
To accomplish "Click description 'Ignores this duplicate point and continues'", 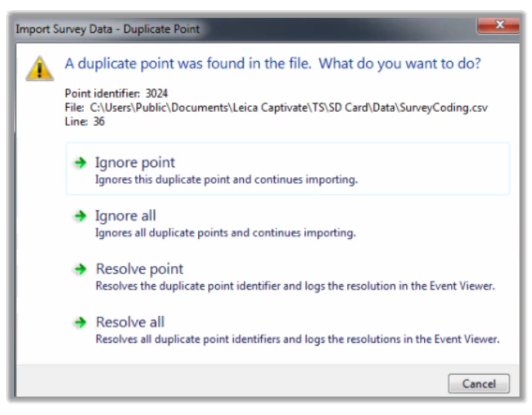I will click(x=227, y=180).
